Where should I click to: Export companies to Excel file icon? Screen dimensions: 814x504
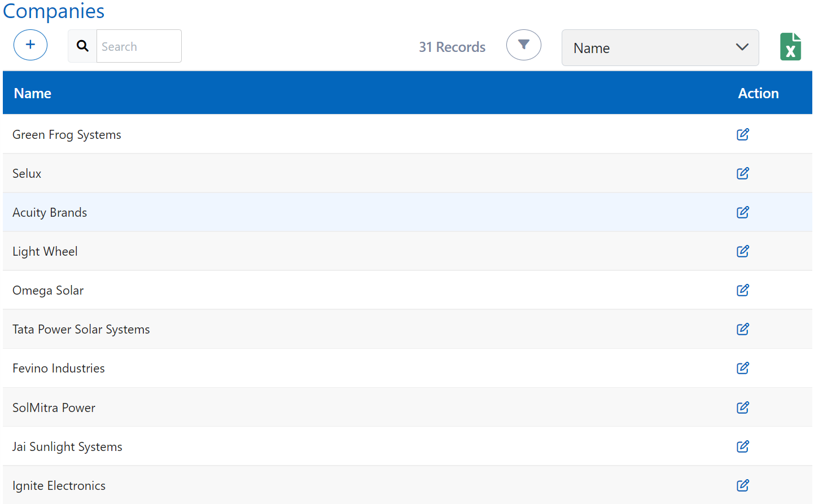pyautogui.click(x=790, y=47)
